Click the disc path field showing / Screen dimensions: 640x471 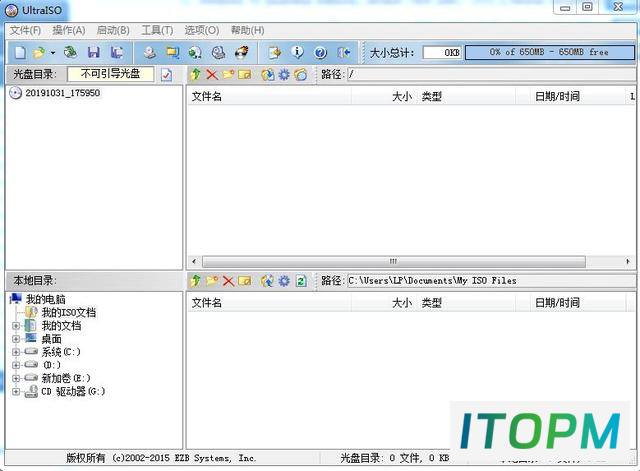tap(491, 74)
